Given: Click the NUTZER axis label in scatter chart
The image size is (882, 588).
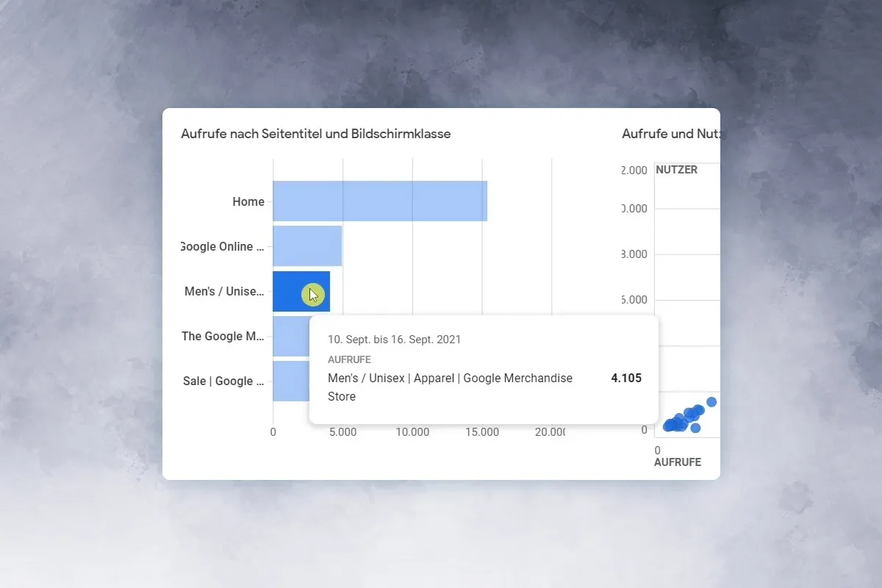Looking at the screenshot, I should click(676, 170).
